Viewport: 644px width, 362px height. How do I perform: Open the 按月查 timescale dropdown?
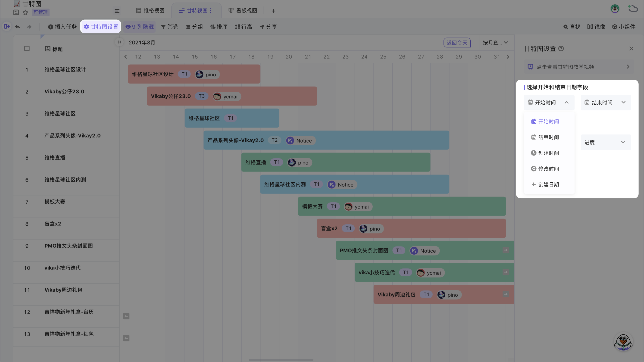tap(495, 43)
